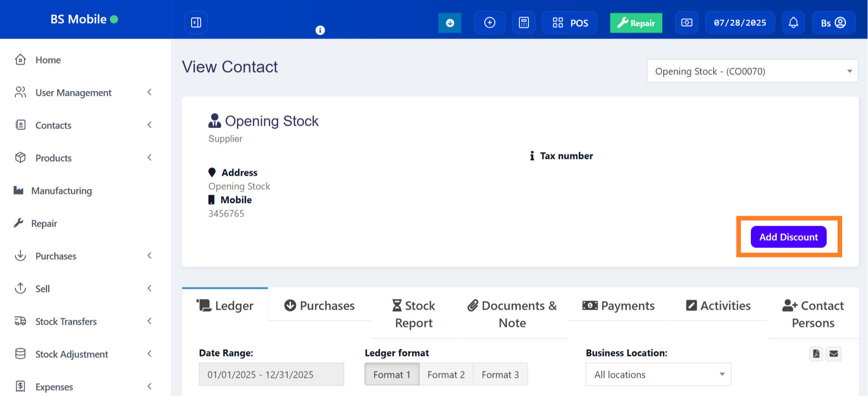Select Ledger Format 3
This screenshot has height=396, width=868.
(500, 375)
